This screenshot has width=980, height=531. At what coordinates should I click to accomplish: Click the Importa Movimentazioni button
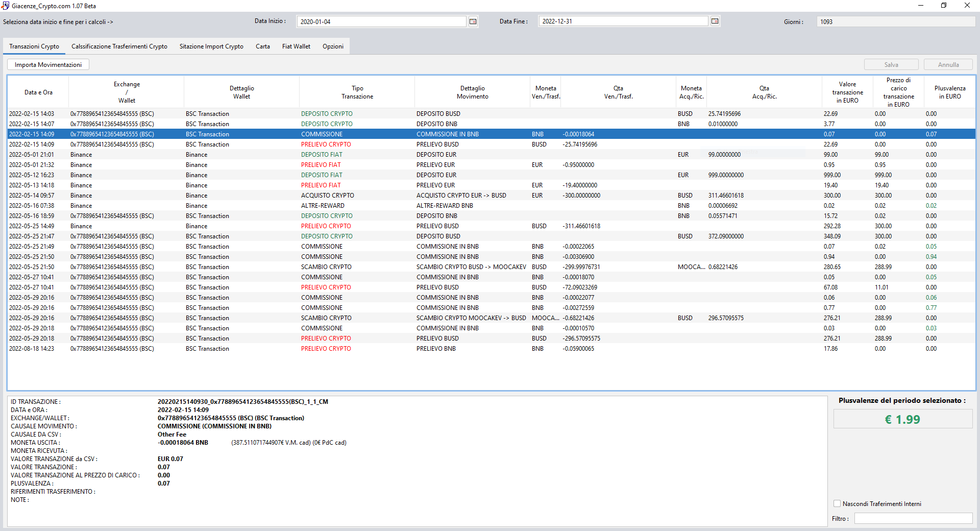tap(47, 64)
